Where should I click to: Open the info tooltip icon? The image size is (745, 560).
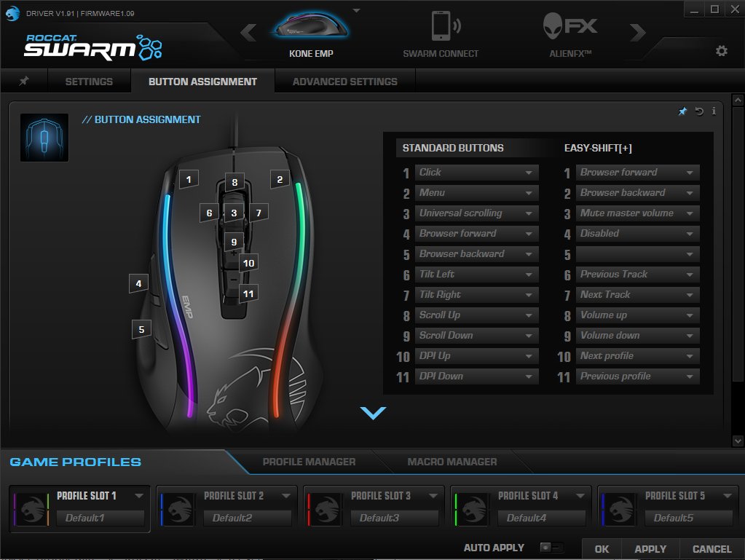point(714,111)
